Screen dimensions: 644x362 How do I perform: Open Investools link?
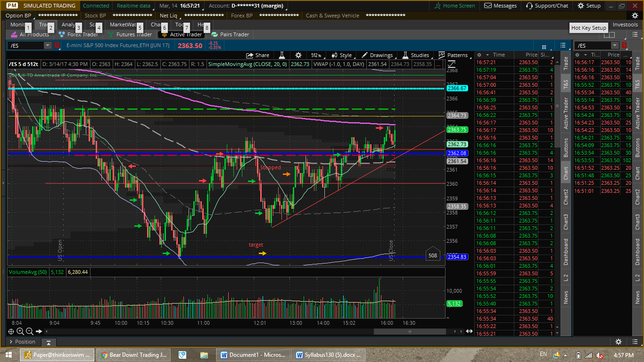[x=625, y=25]
